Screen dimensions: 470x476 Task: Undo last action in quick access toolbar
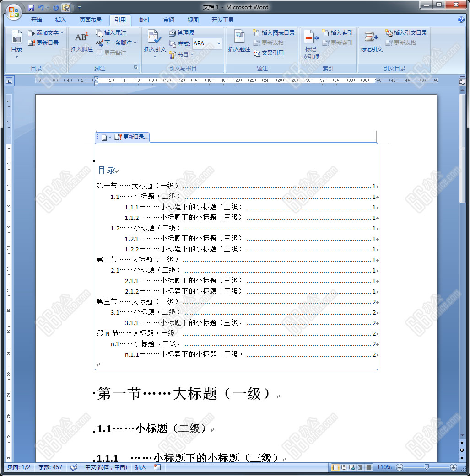[x=41, y=8]
